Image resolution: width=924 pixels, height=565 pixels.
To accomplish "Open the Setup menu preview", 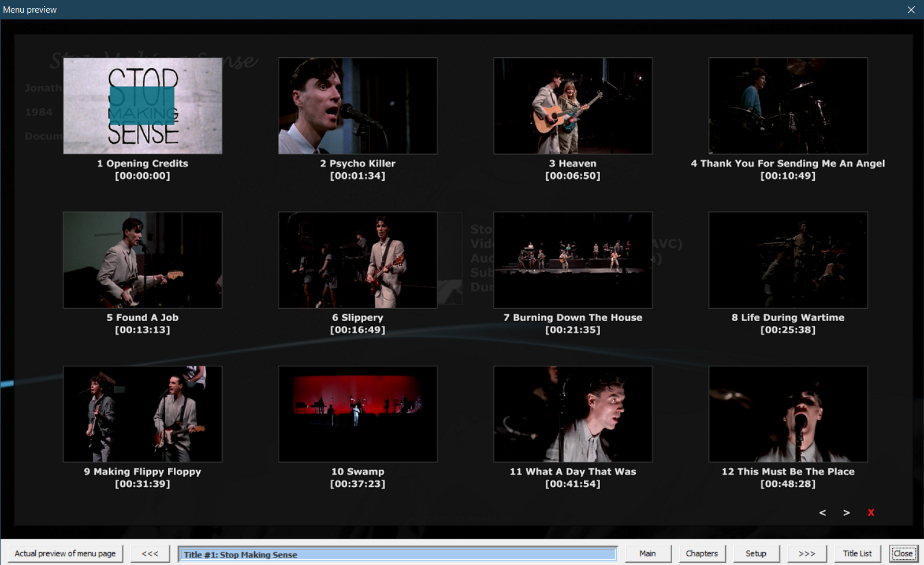I will pos(756,553).
